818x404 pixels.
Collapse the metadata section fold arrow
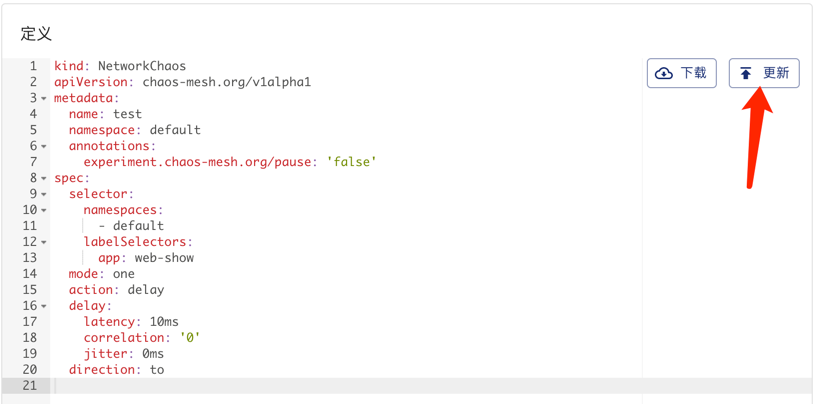coord(44,98)
